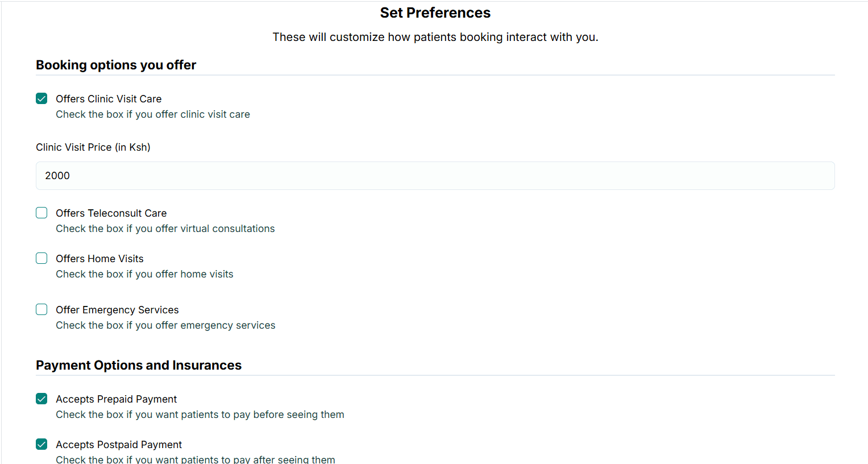
Task: Click the postpaid payment description text
Action: tap(195, 459)
